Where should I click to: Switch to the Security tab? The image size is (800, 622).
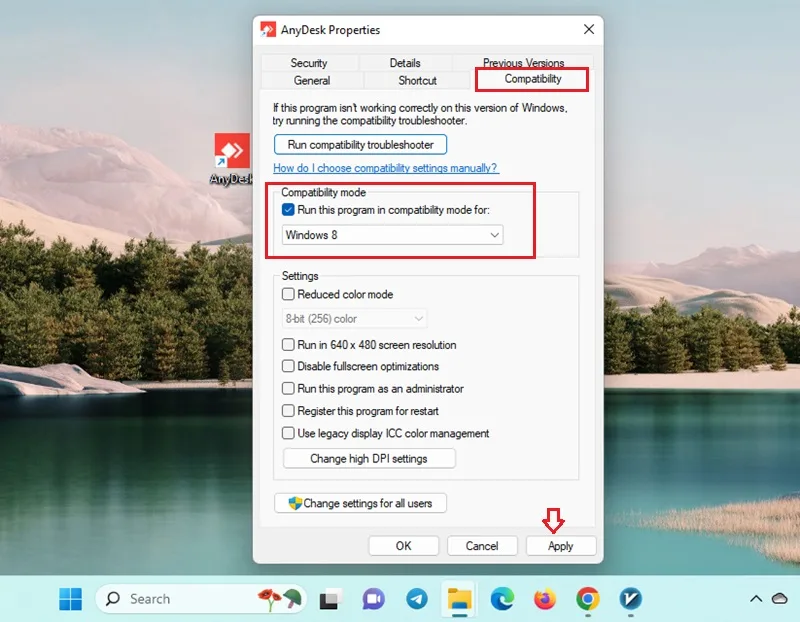309,63
